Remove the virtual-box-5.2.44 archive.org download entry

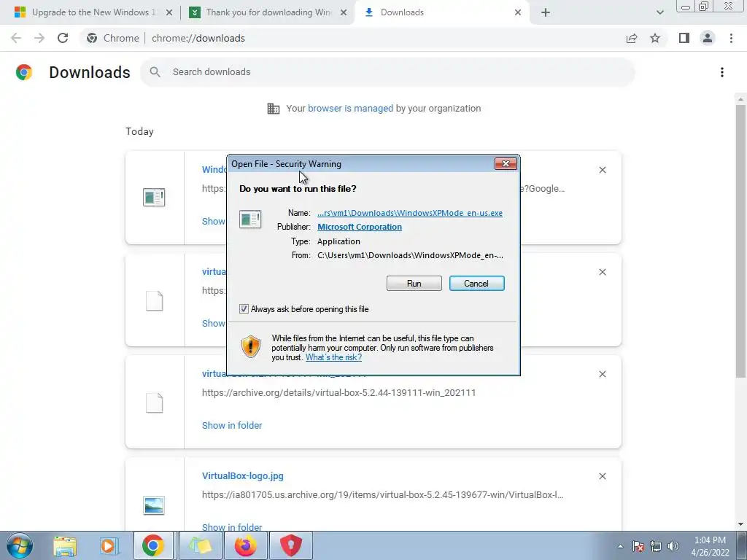(602, 374)
